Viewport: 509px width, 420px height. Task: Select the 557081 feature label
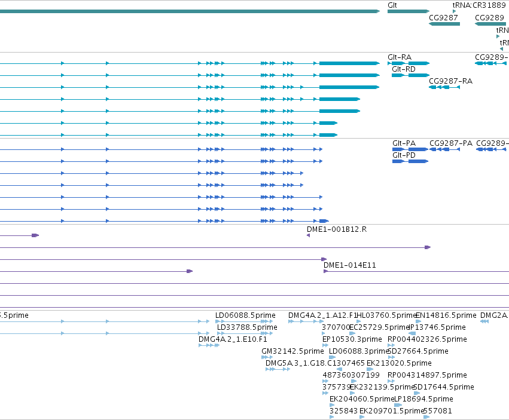point(438,411)
